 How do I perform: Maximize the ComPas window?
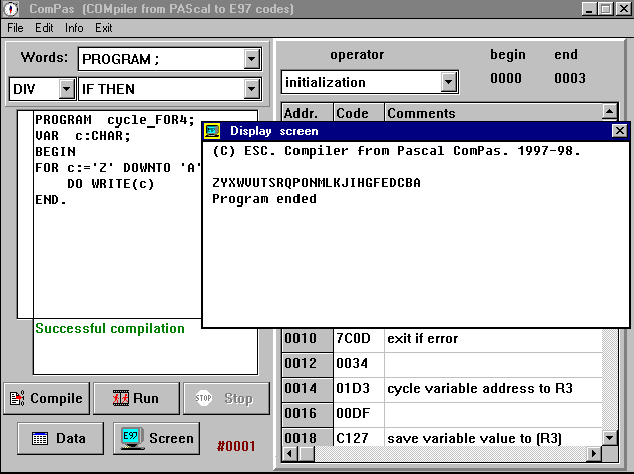606,9
